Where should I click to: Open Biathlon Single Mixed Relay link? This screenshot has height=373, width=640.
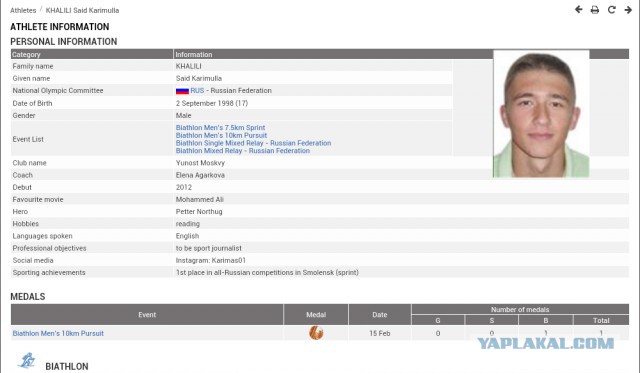pyautogui.click(x=253, y=143)
